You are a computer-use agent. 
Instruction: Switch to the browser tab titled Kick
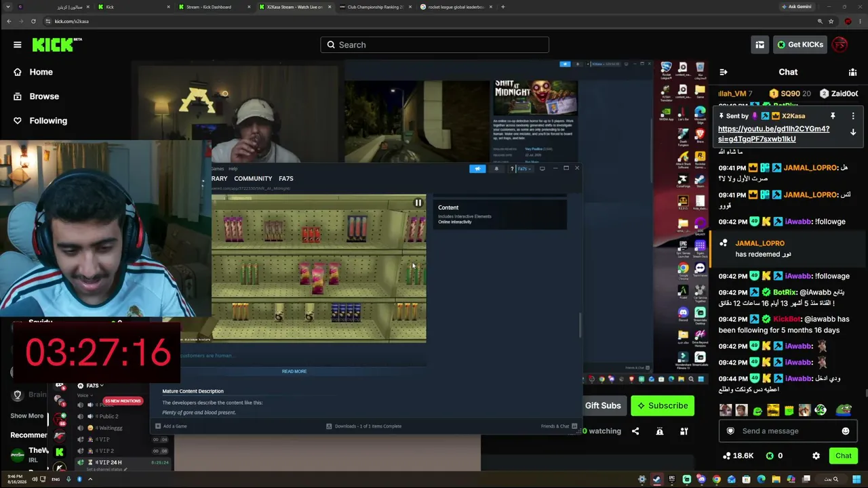coord(132,7)
